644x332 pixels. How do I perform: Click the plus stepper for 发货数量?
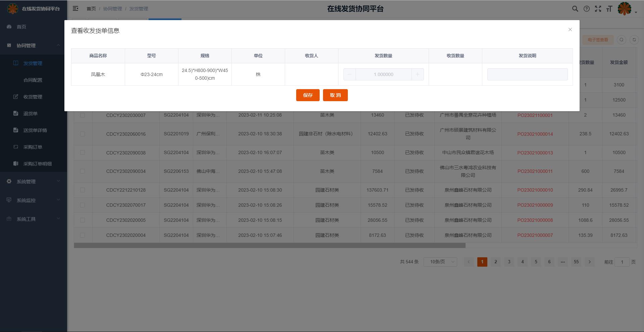pyautogui.click(x=418, y=74)
